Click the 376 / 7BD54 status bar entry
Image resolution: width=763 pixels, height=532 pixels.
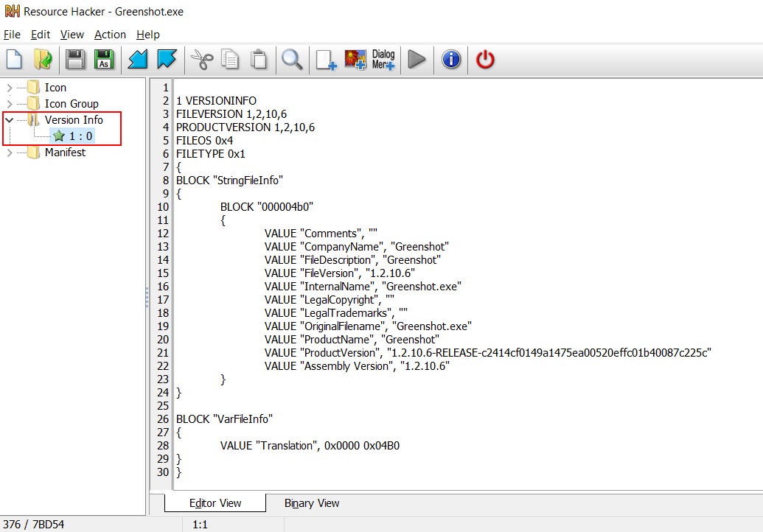tap(34, 524)
